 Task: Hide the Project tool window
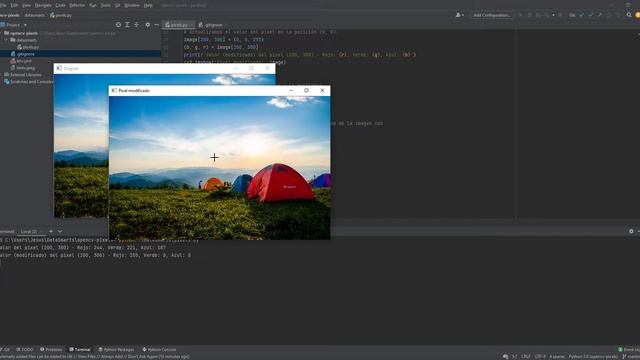(157, 25)
